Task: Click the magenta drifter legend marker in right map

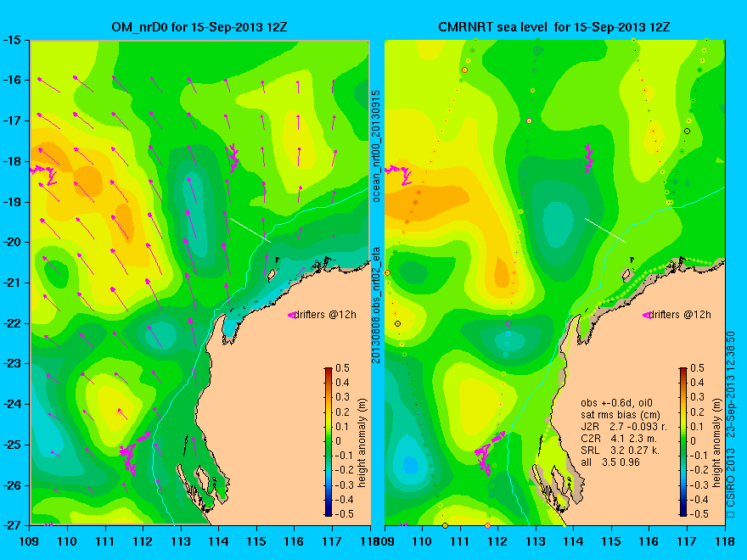Action: (x=647, y=315)
